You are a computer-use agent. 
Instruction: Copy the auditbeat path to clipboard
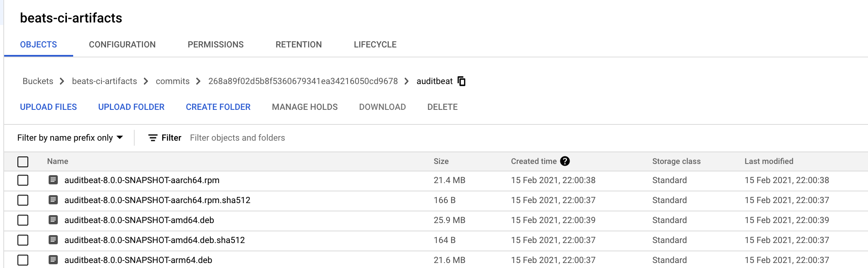pyautogui.click(x=461, y=81)
